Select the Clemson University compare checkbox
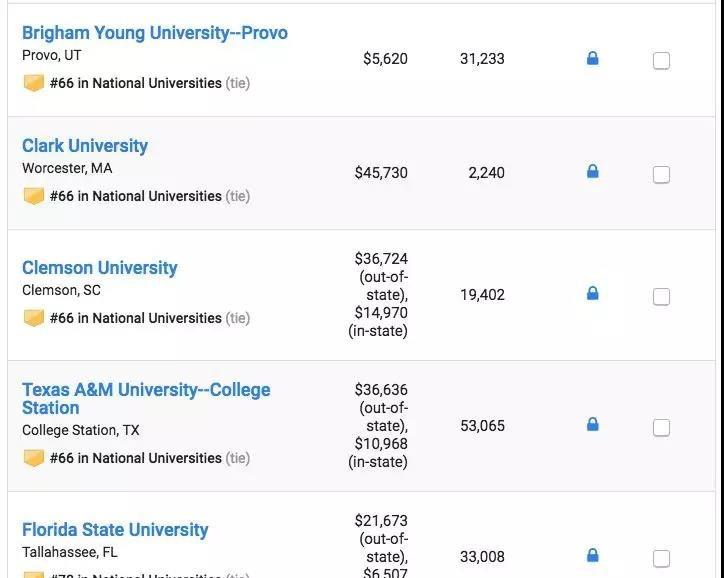Screen dimensions: 724x578 (661, 297)
